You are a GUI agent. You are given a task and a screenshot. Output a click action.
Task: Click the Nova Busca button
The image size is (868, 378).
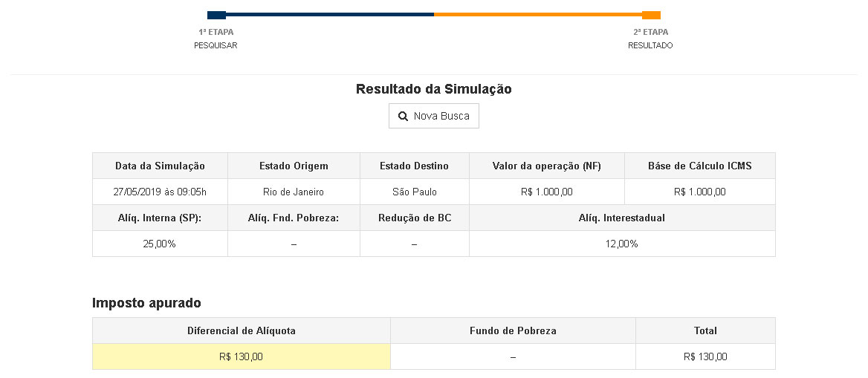(x=434, y=116)
